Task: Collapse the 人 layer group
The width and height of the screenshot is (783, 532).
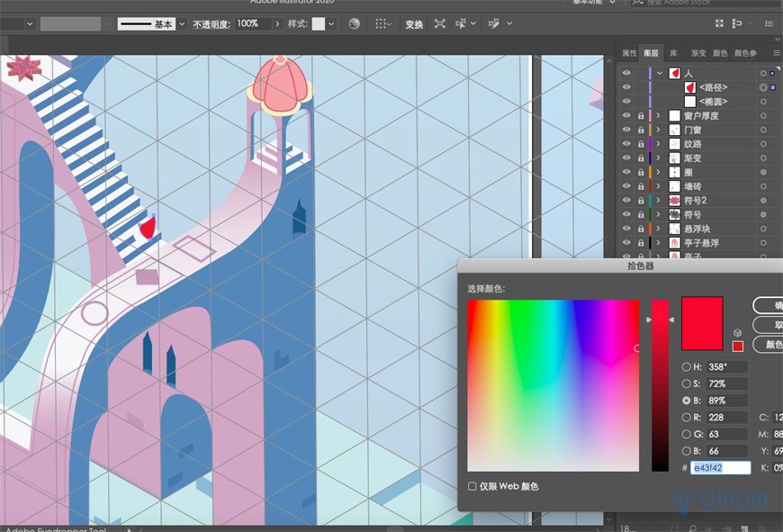Action: tap(660, 72)
